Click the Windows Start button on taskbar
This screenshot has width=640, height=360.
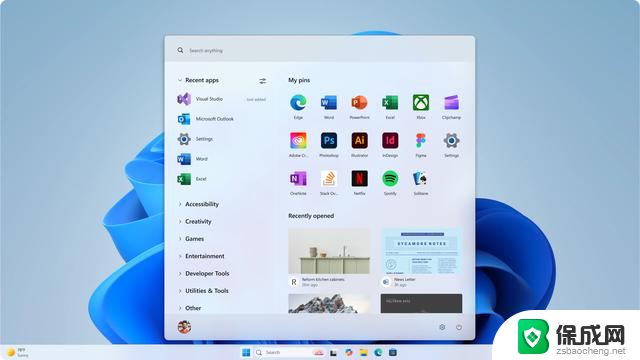(246, 352)
